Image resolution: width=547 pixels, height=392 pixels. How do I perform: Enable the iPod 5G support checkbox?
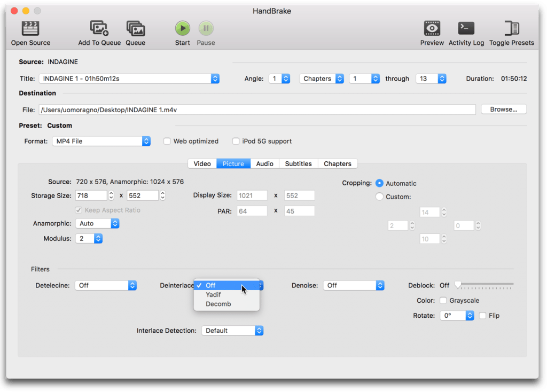pos(236,141)
